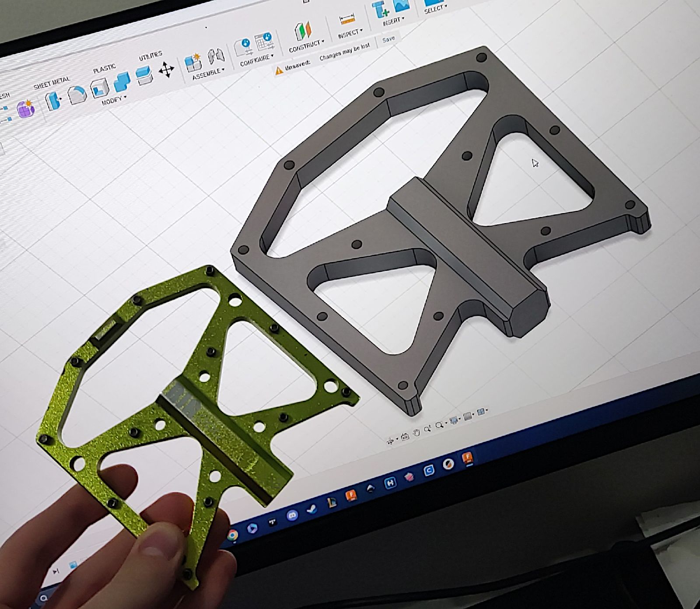Click the blue C app taskbar icon
The image size is (700, 609).
coord(429,470)
